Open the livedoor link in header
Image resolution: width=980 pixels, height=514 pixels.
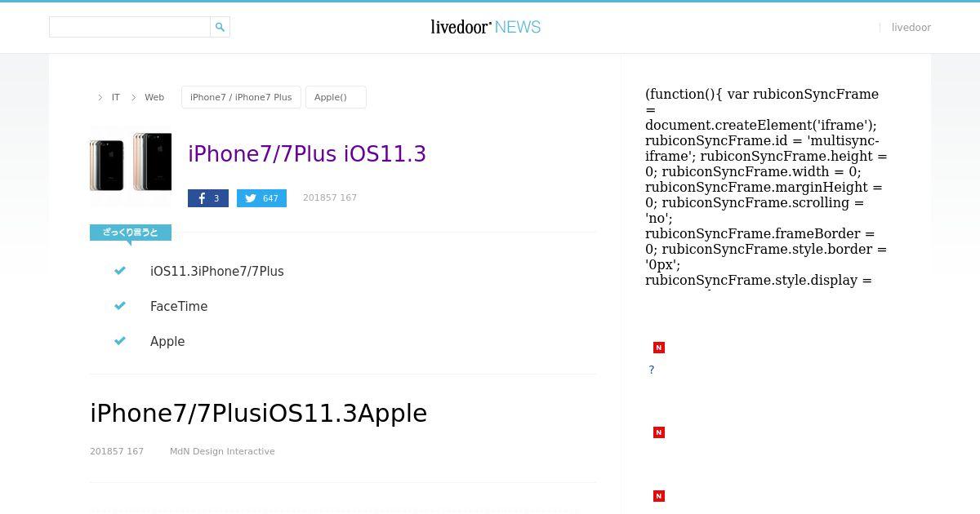pyautogui.click(x=911, y=27)
